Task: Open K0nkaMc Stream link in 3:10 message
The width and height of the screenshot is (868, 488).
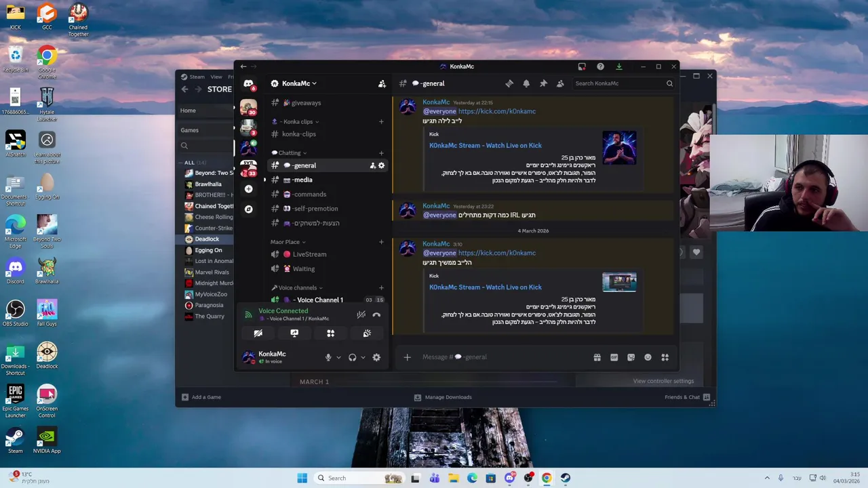Action: click(x=486, y=287)
